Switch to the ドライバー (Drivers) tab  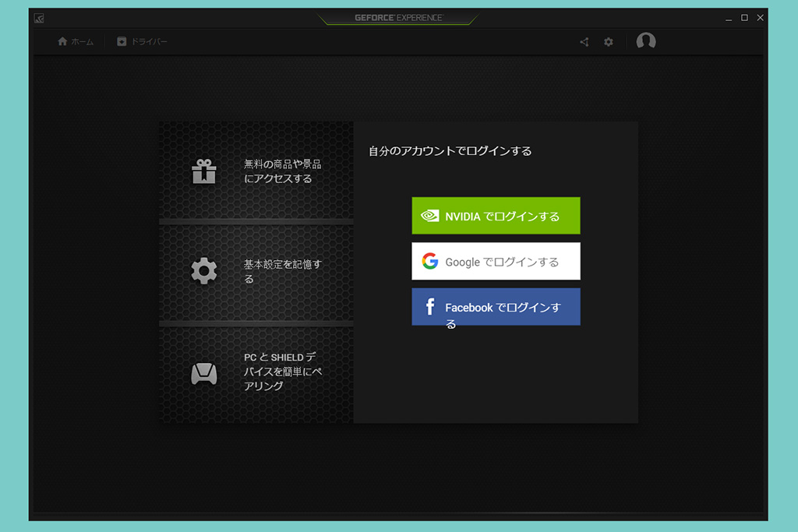(x=142, y=42)
